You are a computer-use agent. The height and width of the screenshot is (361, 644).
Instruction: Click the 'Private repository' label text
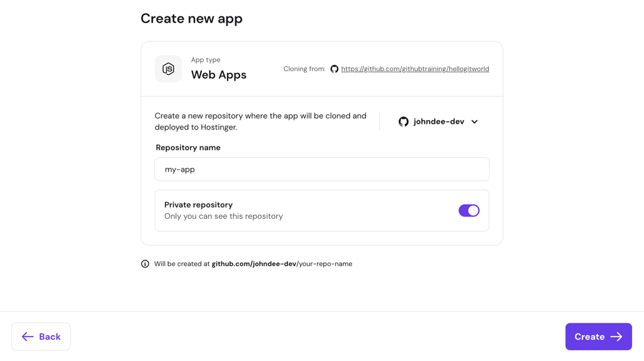pos(198,204)
